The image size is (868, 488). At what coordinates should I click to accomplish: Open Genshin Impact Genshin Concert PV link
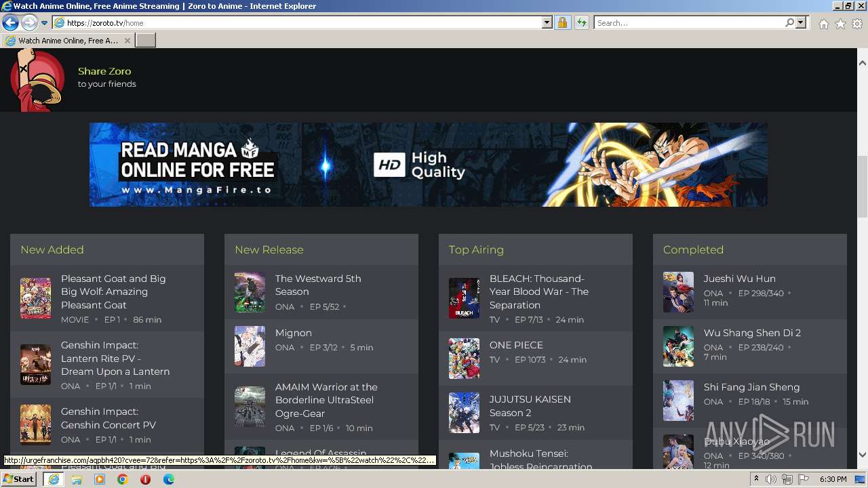(108, 418)
